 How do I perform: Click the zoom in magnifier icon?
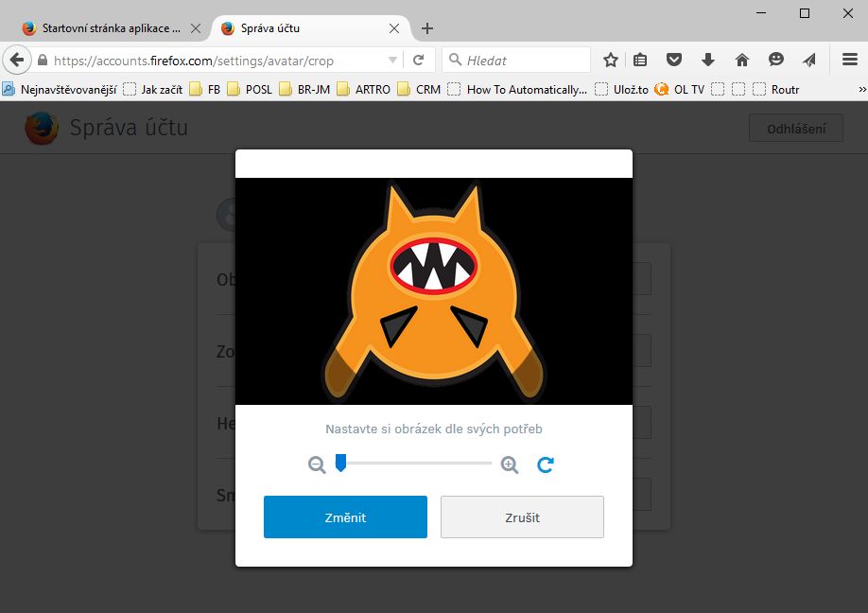click(510, 464)
